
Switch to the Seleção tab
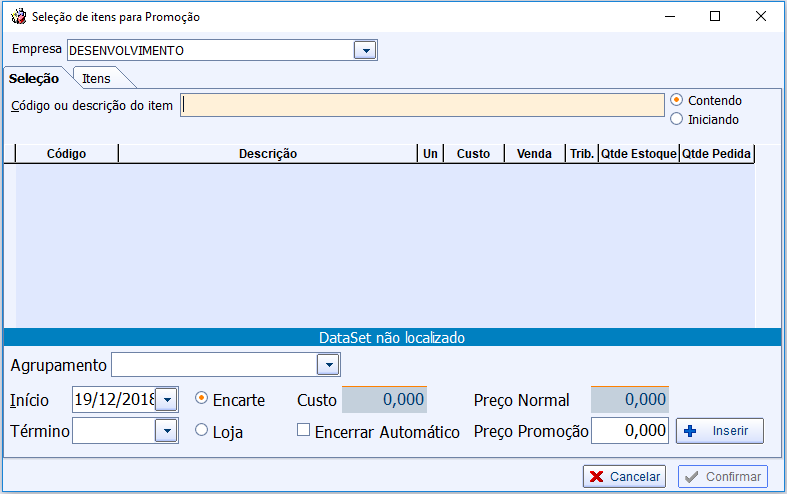pyautogui.click(x=34, y=78)
